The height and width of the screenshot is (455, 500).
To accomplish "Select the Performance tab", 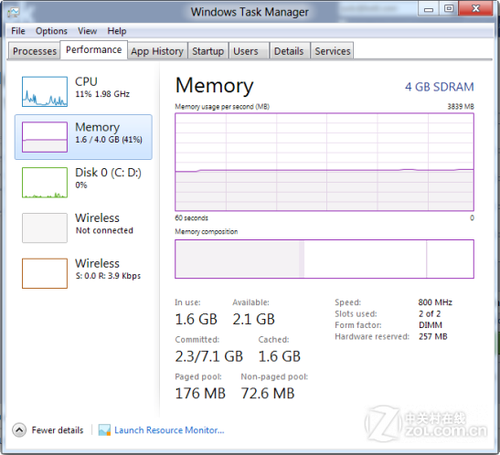I will [x=94, y=50].
